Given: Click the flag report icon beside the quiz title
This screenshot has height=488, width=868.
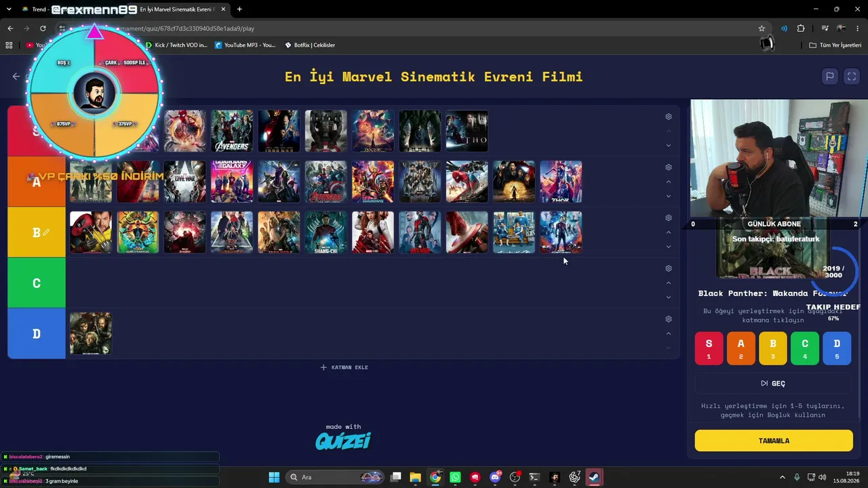Looking at the screenshot, I should [829, 77].
